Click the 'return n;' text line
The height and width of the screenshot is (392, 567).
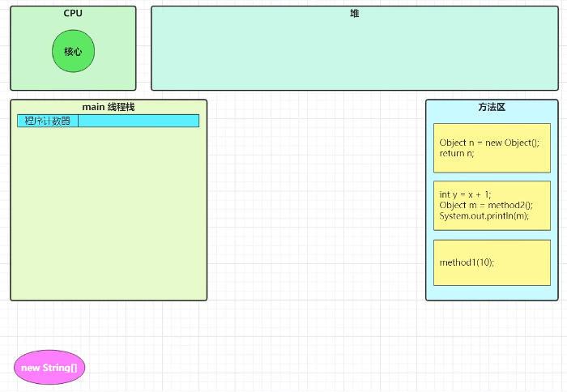coord(457,153)
